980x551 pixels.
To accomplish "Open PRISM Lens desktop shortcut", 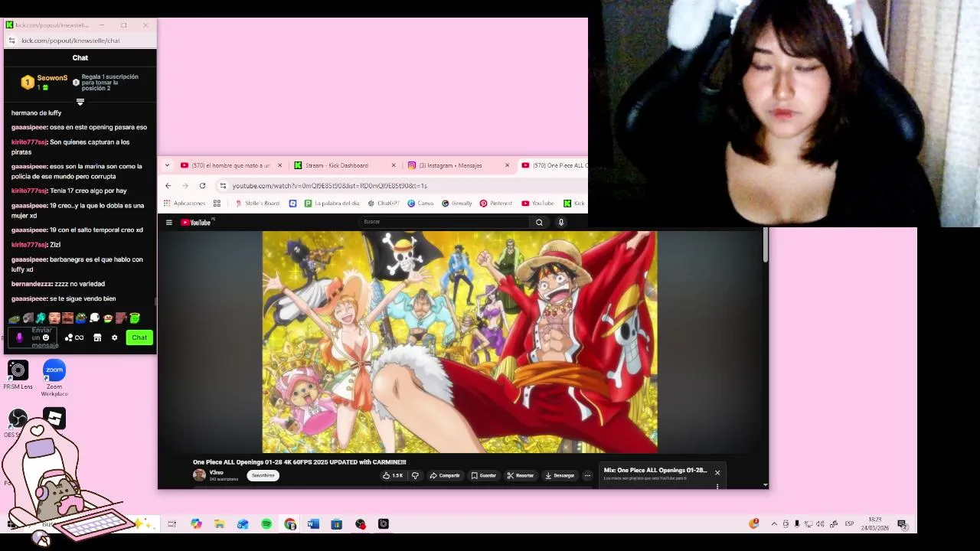I will 18,374.
